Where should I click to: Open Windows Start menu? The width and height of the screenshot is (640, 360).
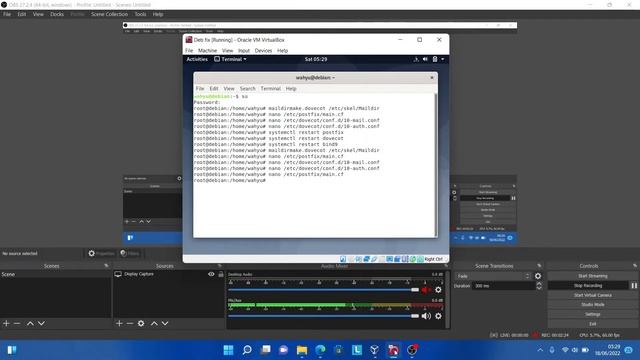229,350
